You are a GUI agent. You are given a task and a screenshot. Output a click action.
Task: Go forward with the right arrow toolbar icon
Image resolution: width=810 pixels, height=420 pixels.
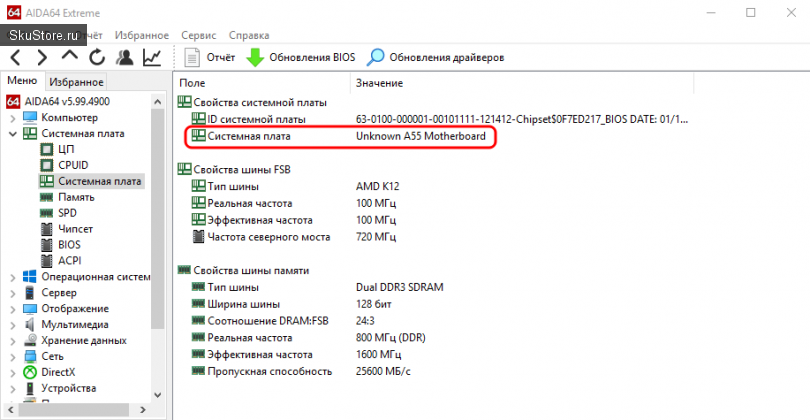[42, 57]
